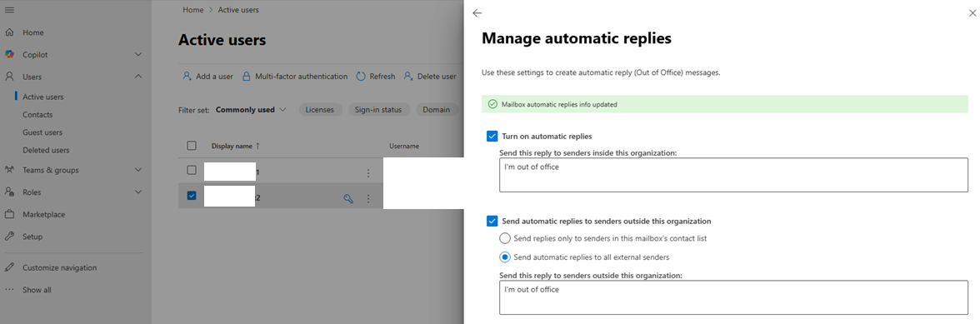980x324 pixels.
Task: Open more actions for selected user row
Action: pos(368,198)
